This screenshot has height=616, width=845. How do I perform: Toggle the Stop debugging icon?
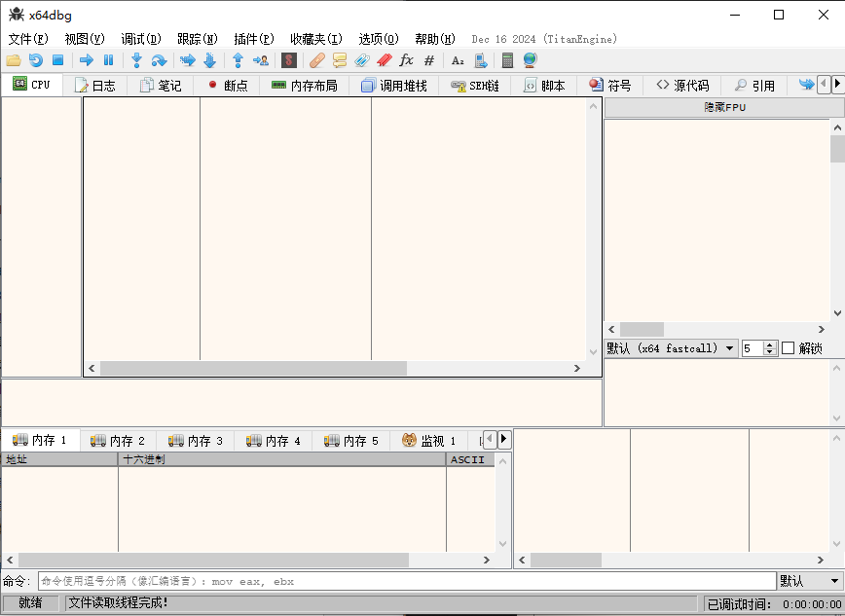pos(59,60)
